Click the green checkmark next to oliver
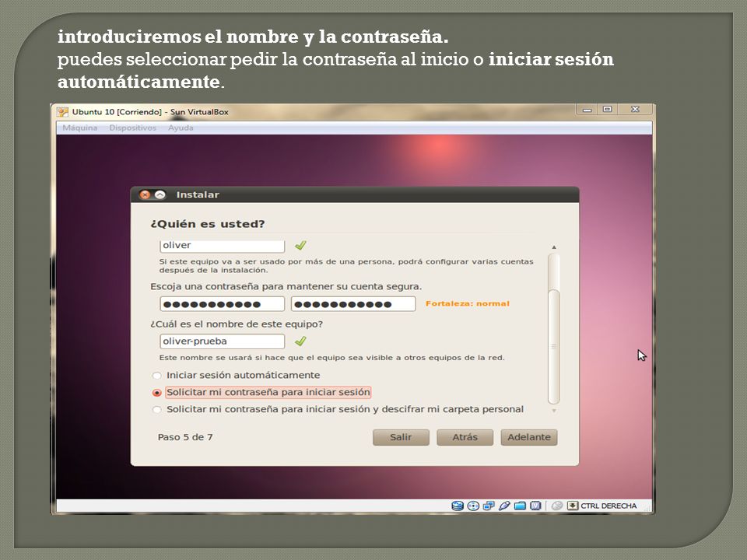Screen dimensions: 747x560 tap(300, 245)
